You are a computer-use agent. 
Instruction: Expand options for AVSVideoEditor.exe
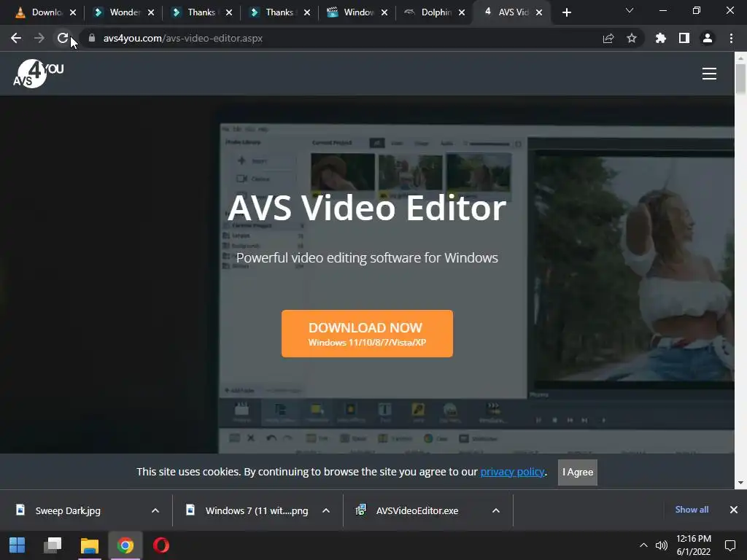tap(496, 510)
